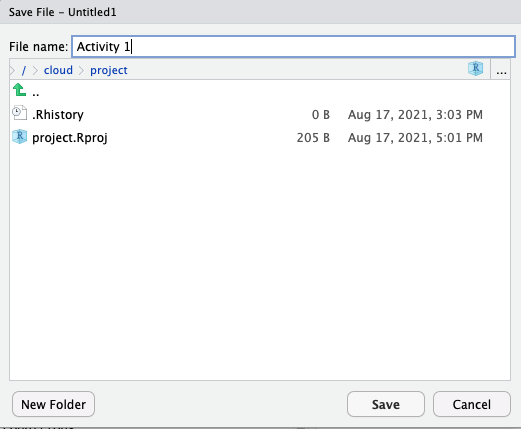Click inside the File name text field
Image resolution: width=521 pixels, height=429 pixels.
(293, 47)
